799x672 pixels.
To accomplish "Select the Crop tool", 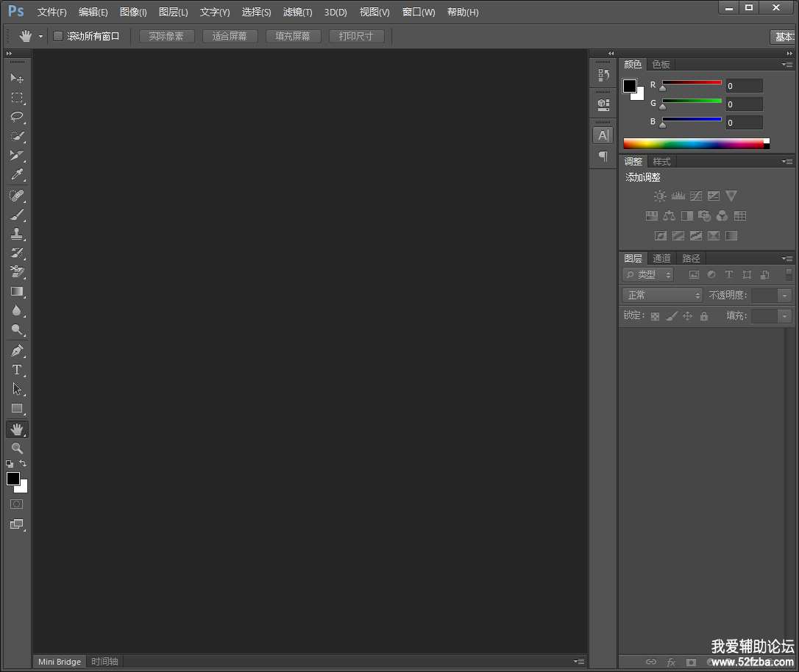I will pyautogui.click(x=17, y=155).
